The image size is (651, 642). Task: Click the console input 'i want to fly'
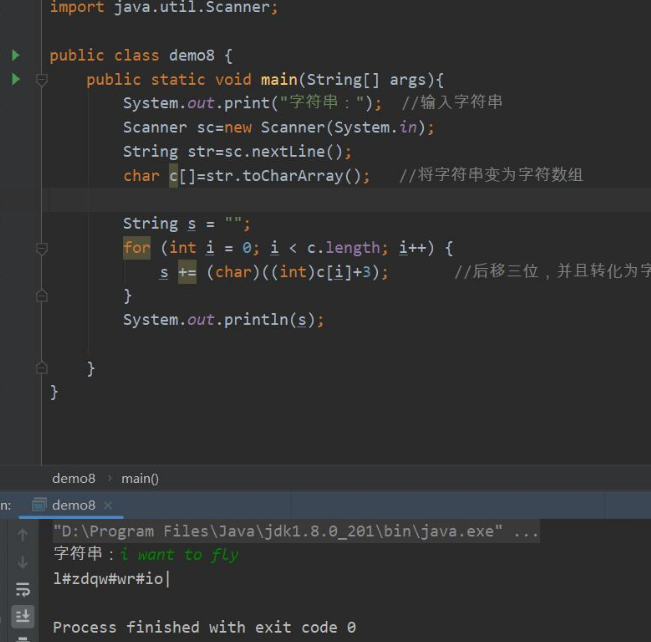[x=180, y=554]
